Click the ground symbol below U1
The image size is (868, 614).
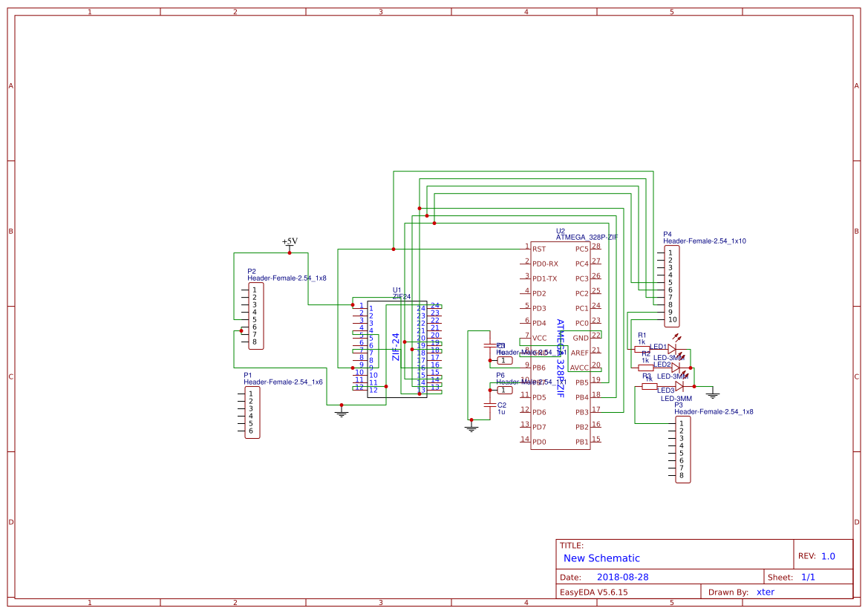pyautogui.click(x=342, y=411)
